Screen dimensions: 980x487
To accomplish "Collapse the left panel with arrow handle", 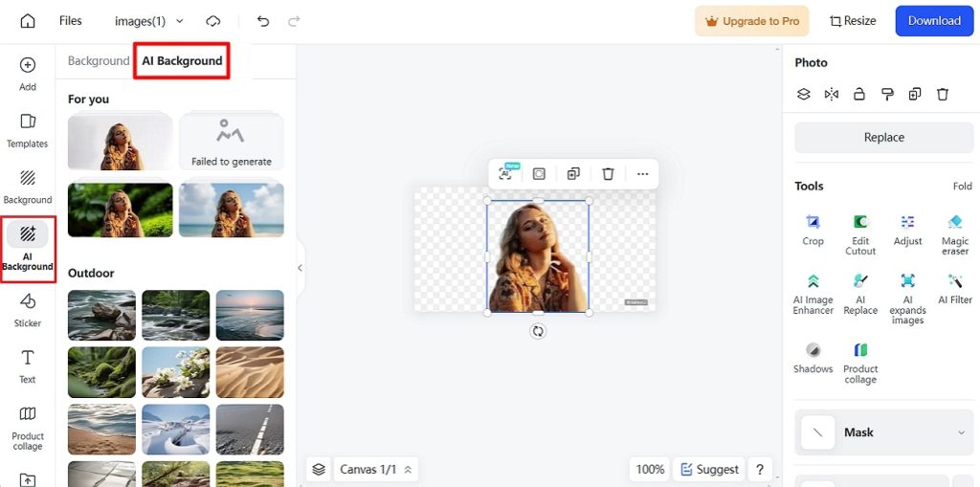I will [300, 268].
